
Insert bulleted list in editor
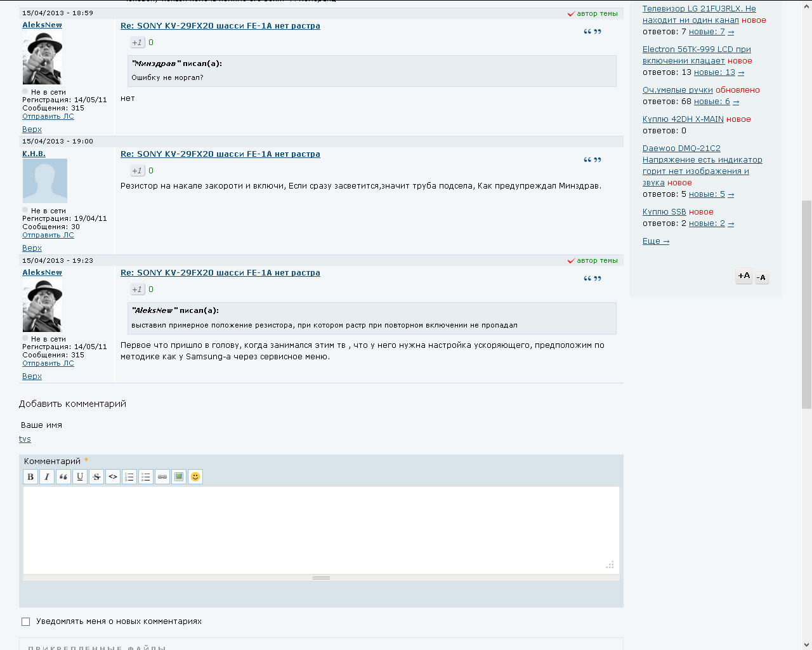click(x=146, y=477)
